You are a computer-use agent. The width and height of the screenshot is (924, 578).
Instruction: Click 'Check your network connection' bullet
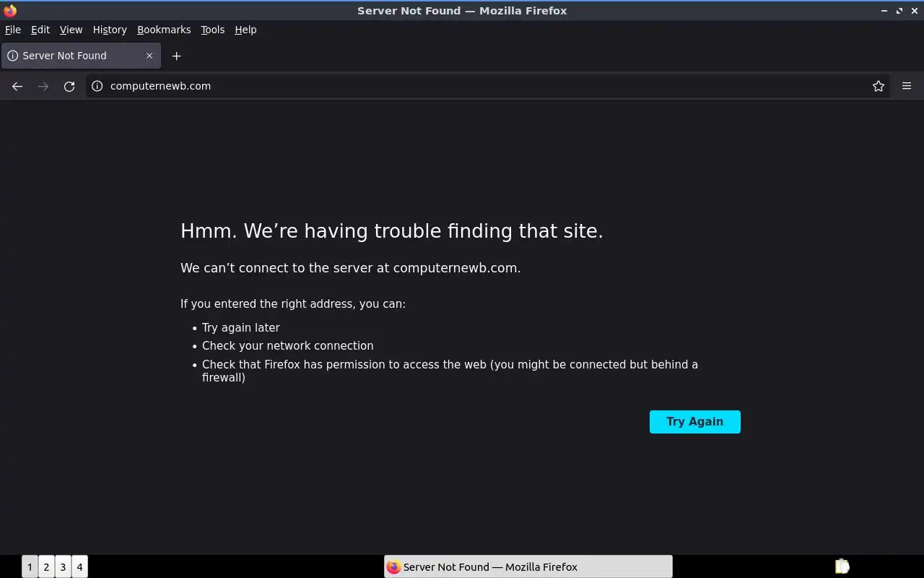pos(288,346)
